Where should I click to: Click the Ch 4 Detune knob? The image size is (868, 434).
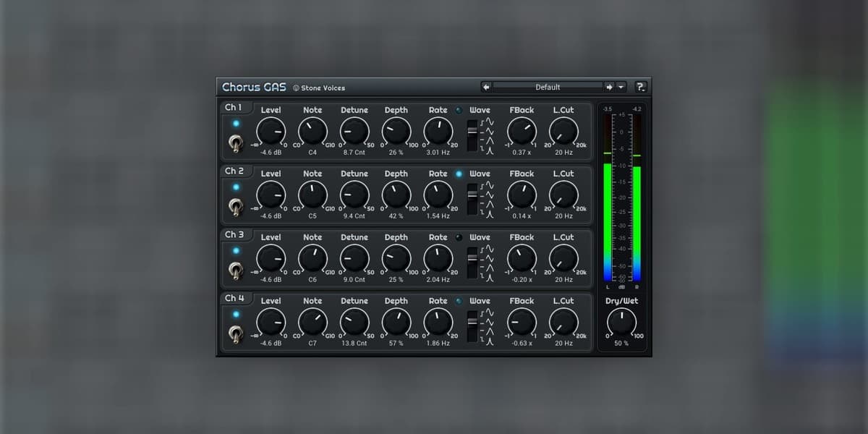(x=354, y=323)
